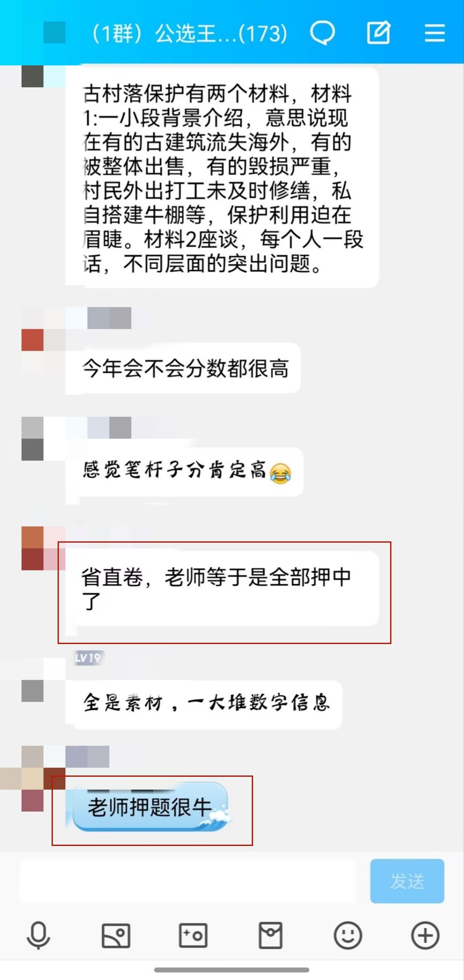464x980 pixels.
Task: Tap the 发送 send button
Action: 407,881
